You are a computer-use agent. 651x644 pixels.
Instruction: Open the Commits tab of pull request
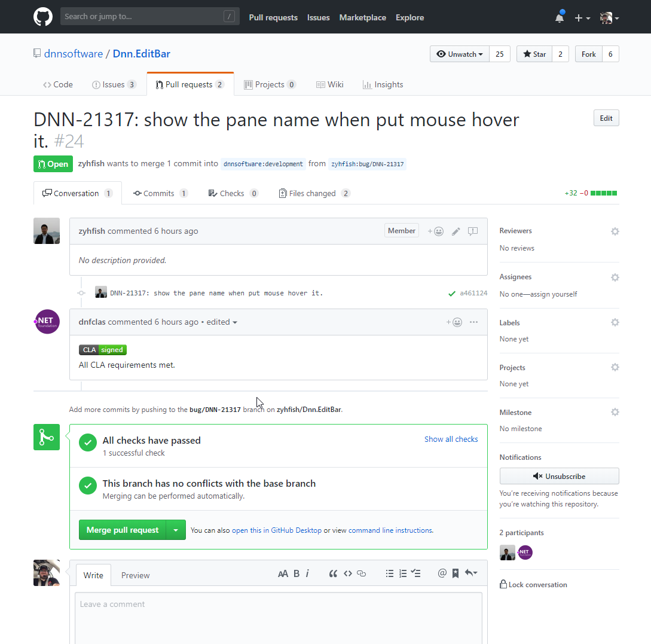161,193
